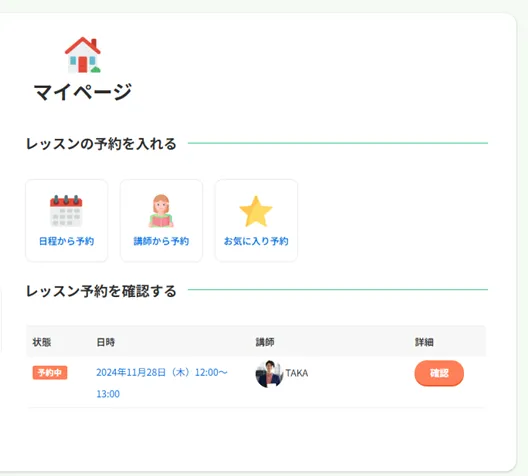Viewport: 528px width, 476px height.
Task: Click TAKA's profile photo
Action: (x=269, y=374)
